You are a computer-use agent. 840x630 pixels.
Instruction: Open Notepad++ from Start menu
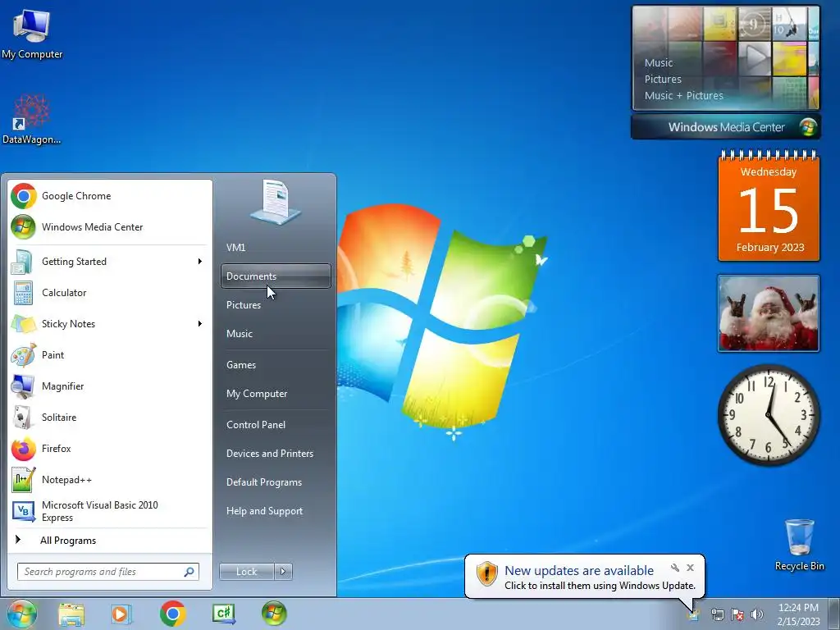point(109,479)
